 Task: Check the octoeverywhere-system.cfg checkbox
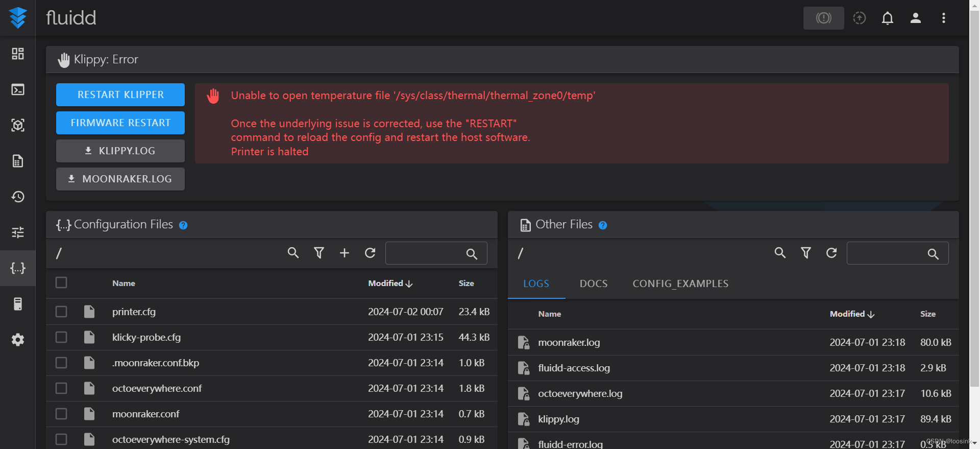(61, 439)
